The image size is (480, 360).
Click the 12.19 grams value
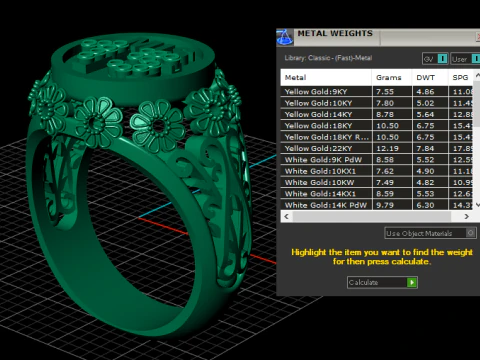[387, 148]
